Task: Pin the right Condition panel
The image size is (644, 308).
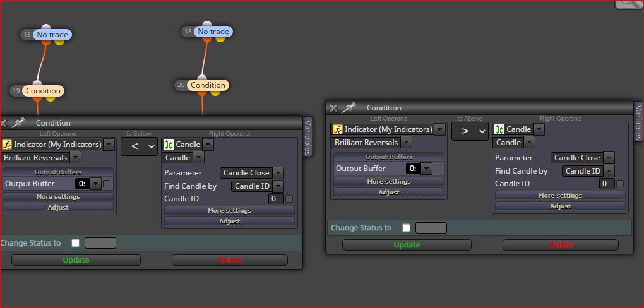Action: [349, 107]
